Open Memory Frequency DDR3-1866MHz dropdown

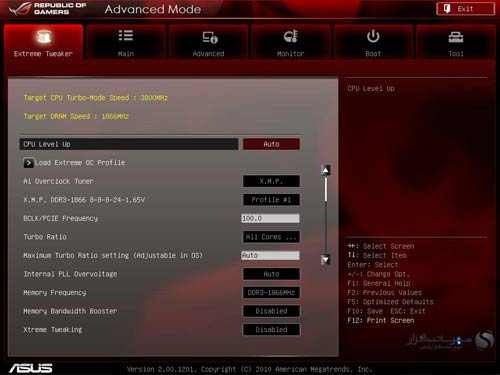coord(271,293)
